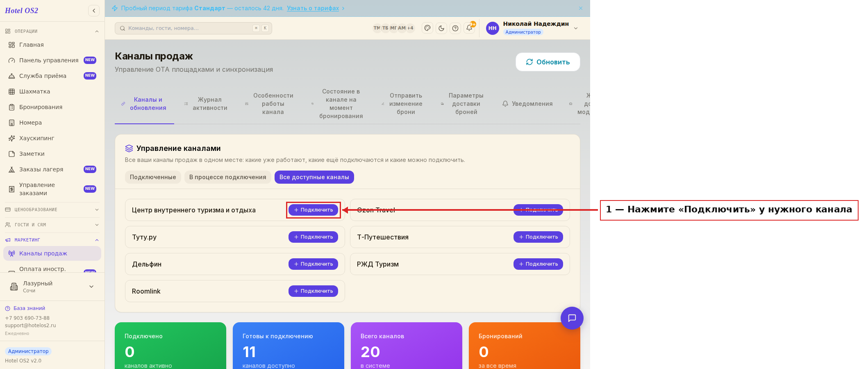
Task: Open the chat bubble floating button
Action: click(x=572, y=318)
